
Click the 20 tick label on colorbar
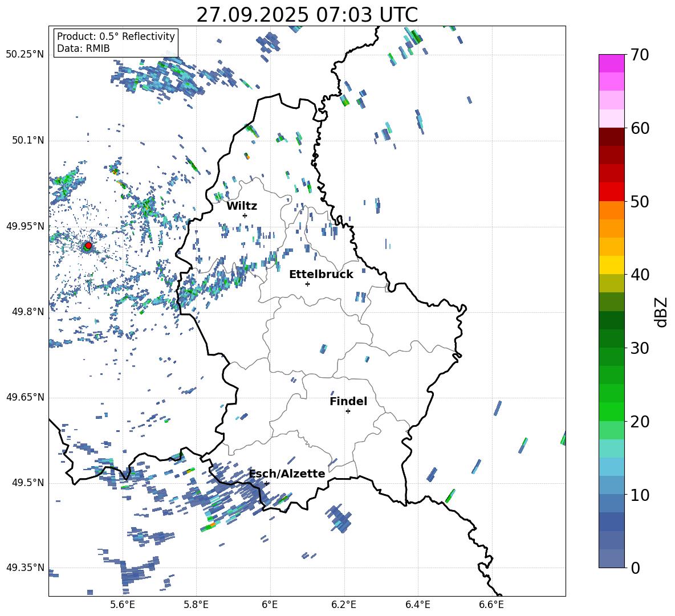pos(640,422)
